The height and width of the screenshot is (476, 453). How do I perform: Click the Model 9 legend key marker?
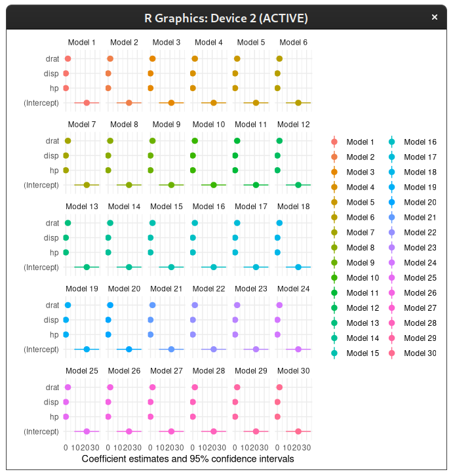[334, 263]
